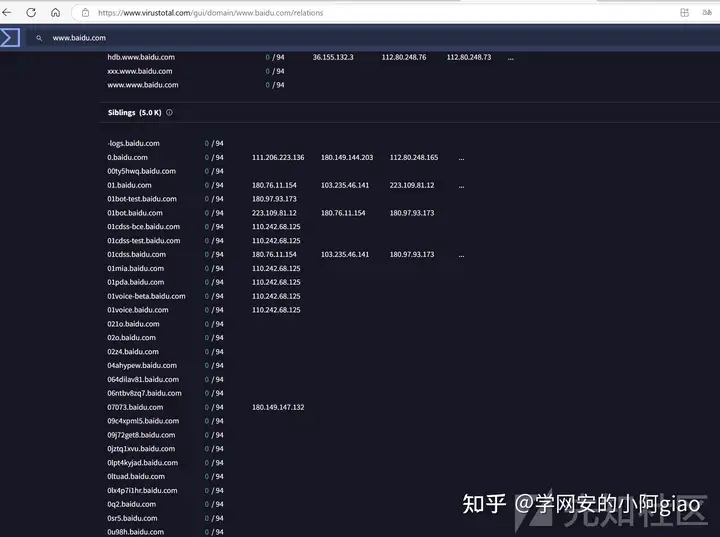The width and height of the screenshot is (720, 537).
Task: Open sibling 01pda.baidu.com
Action: (135, 282)
